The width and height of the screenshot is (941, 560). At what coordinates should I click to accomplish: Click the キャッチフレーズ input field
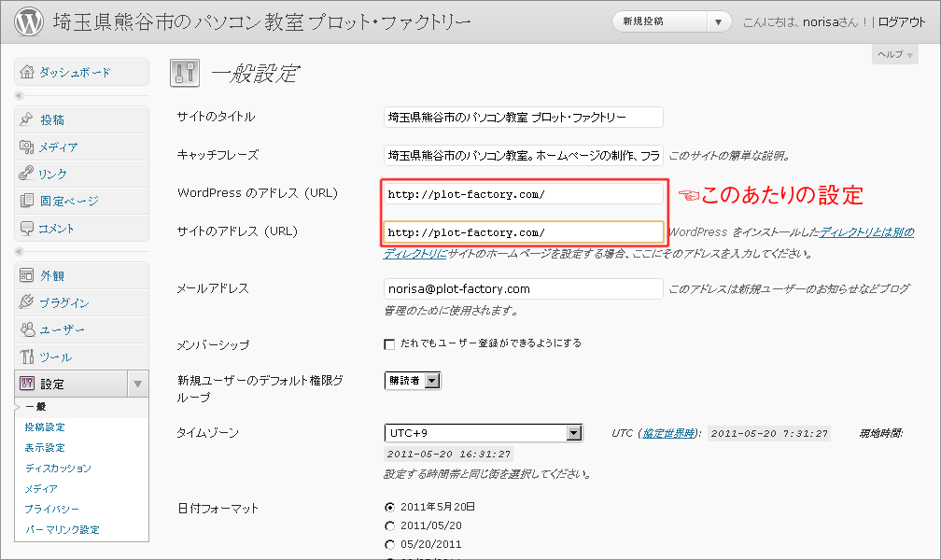524,156
